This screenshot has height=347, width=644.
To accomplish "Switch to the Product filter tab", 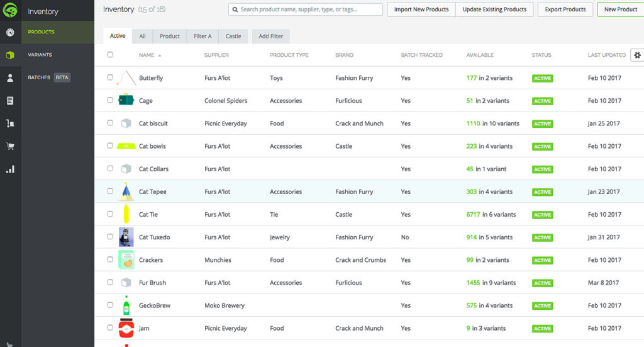I will tap(170, 36).
